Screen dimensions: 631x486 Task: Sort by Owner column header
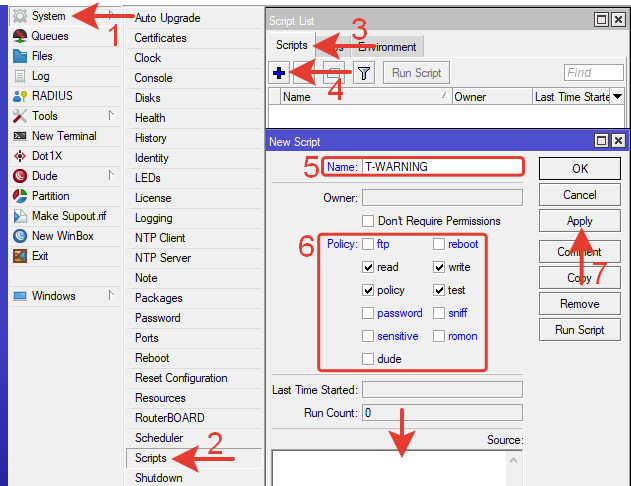point(492,97)
